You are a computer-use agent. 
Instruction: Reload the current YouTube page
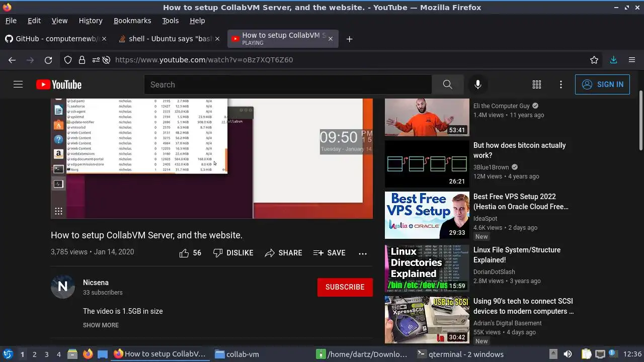pos(48,60)
